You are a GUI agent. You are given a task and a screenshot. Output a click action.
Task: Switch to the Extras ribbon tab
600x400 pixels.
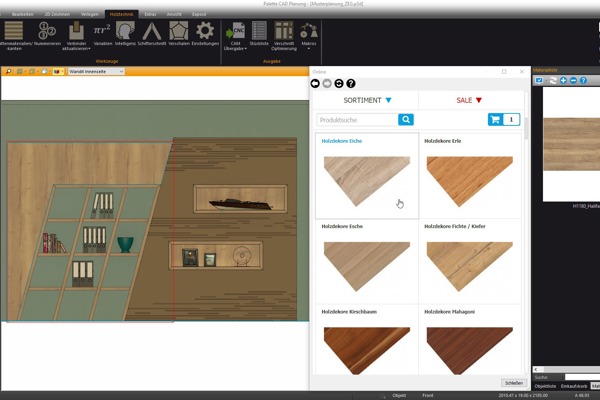pos(150,15)
